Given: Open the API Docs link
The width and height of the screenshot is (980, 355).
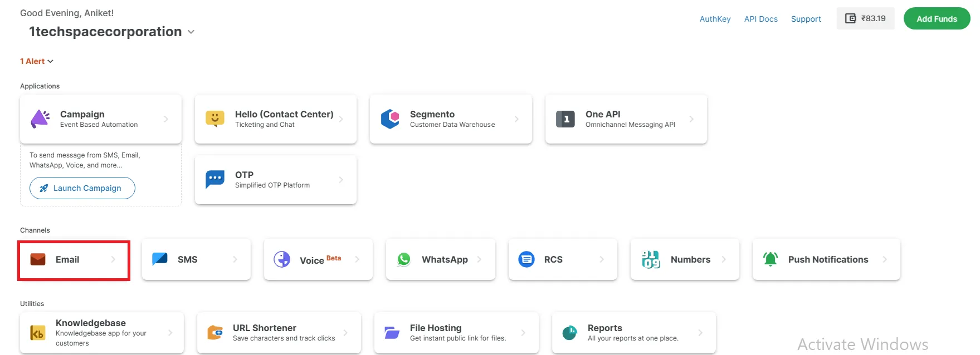Looking at the screenshot, I should tap(761, 19).
